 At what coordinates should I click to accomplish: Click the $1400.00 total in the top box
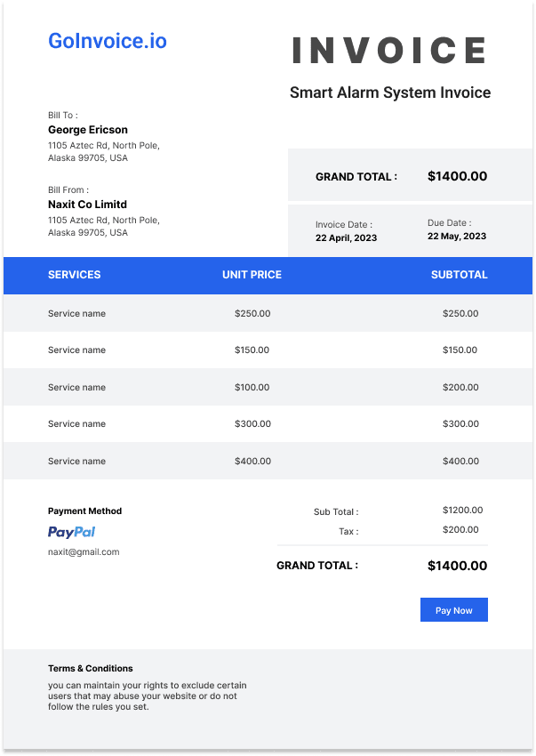(x=458, y=176)
